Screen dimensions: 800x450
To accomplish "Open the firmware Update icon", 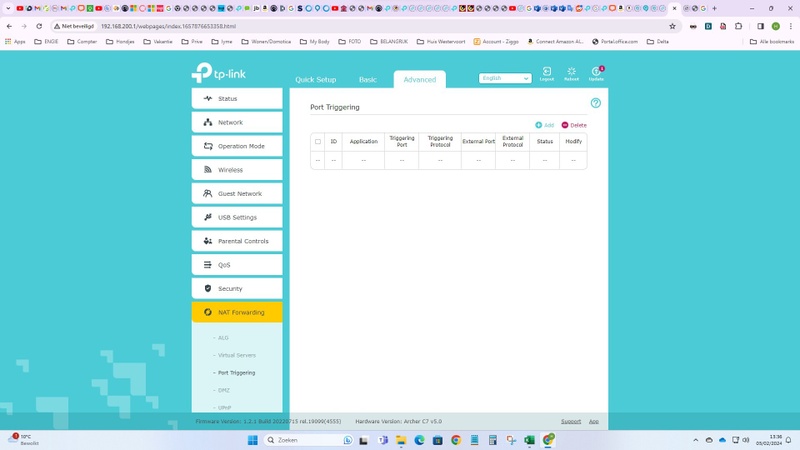I will tap(596, 73).
